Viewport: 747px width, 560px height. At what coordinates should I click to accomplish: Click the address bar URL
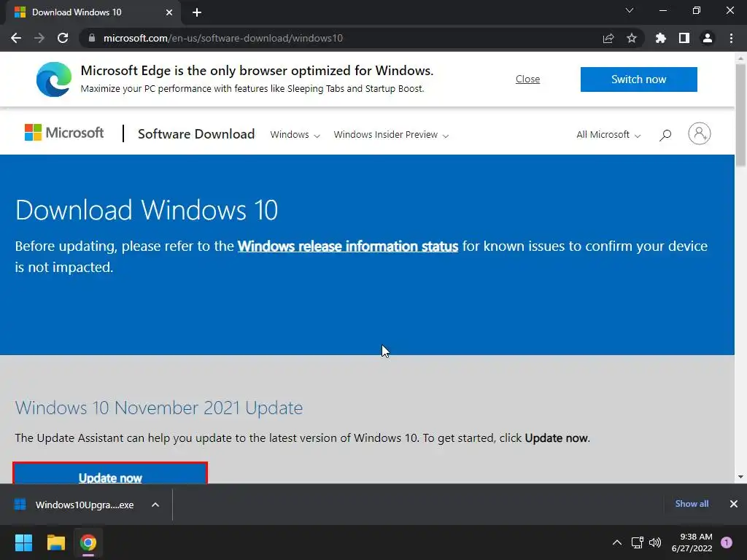223,38
